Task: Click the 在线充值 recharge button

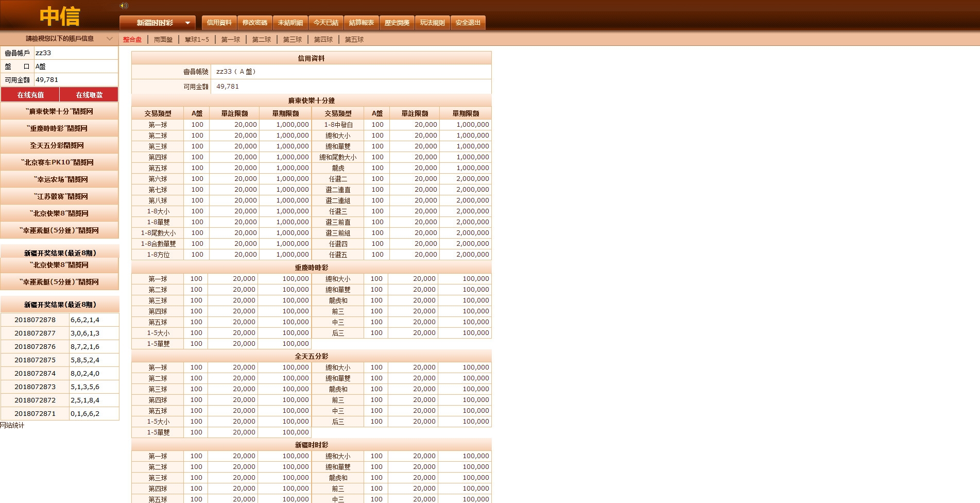Action: point(30,95)
